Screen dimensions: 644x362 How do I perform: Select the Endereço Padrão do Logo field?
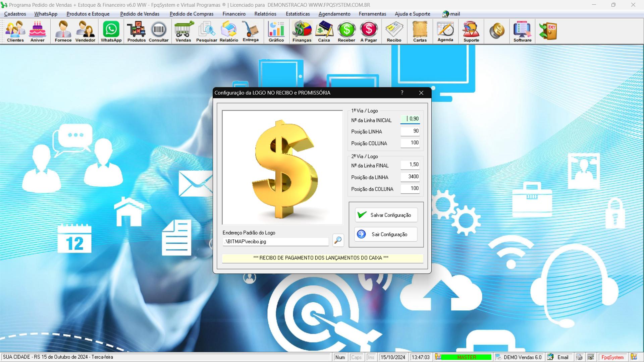point(276,241)
